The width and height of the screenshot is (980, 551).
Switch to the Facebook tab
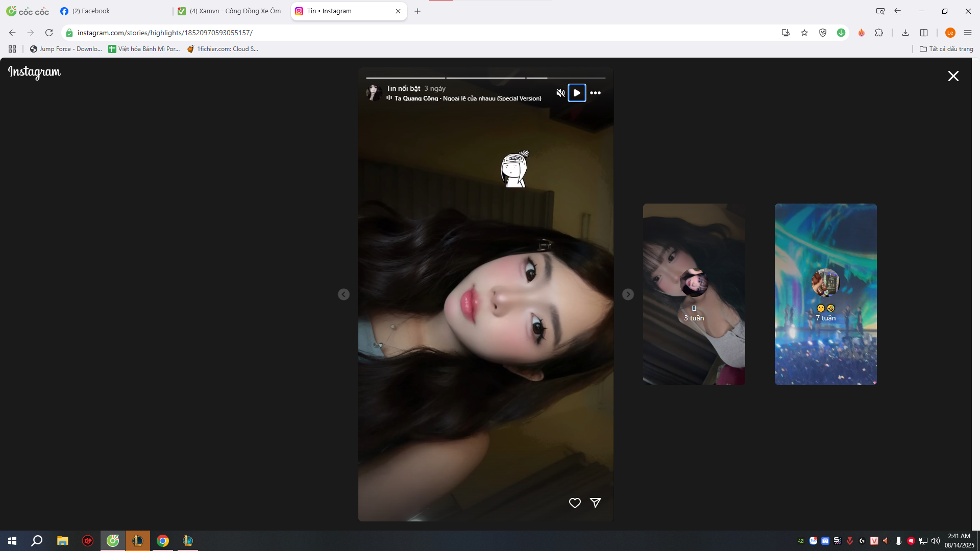(92, 11)
